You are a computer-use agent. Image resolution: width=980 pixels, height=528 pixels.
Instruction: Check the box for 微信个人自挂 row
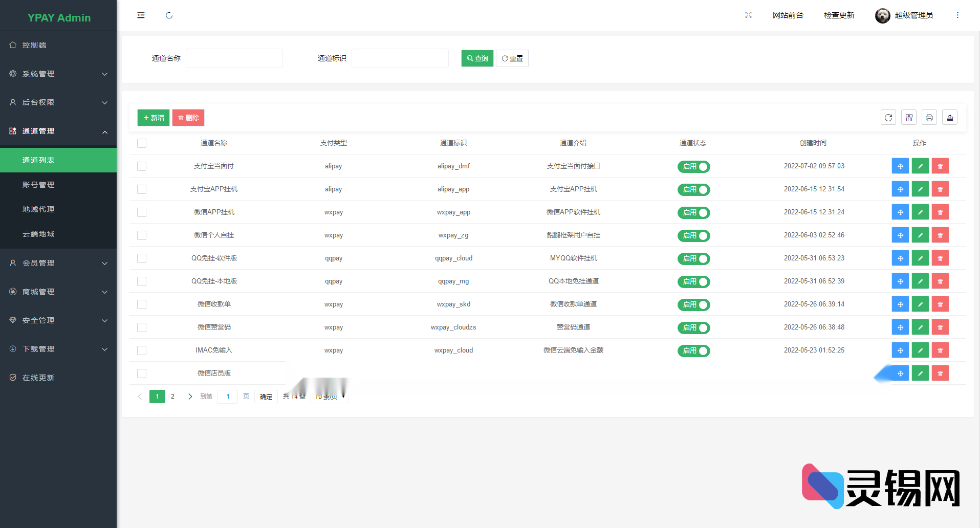(142, 235)
